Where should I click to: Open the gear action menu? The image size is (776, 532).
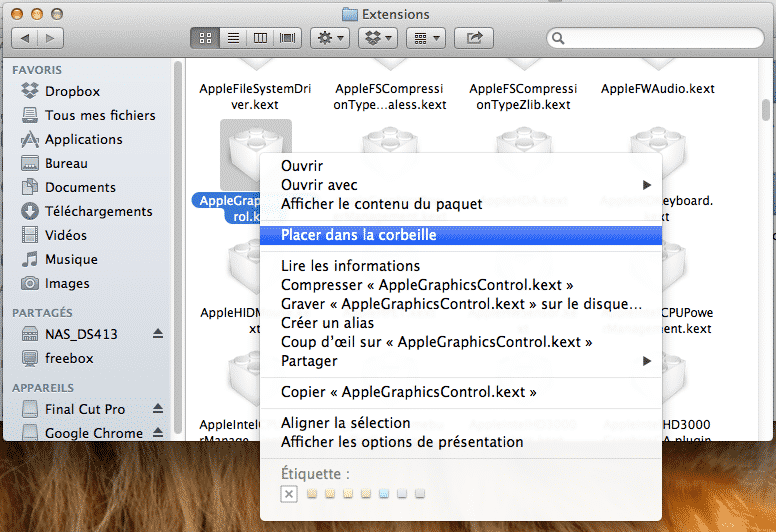330,38
